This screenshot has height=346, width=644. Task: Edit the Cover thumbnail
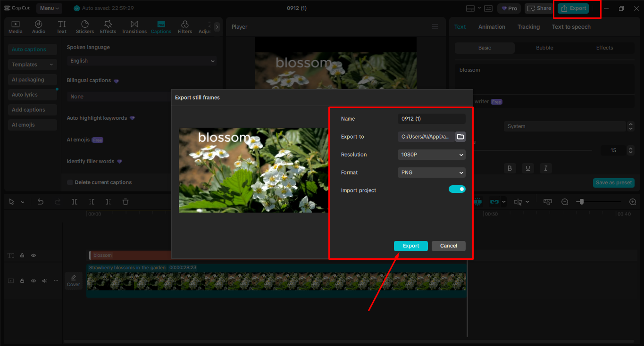pos(73,280)
